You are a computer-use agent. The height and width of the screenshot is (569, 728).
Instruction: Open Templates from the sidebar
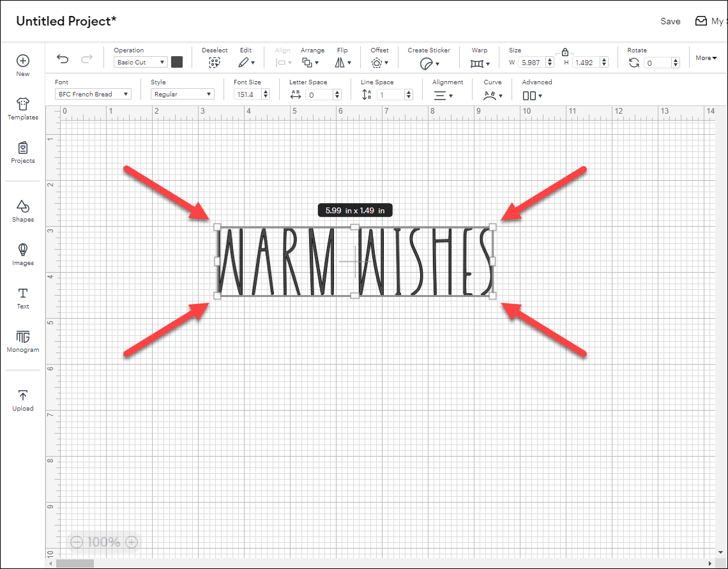[23, 108]
